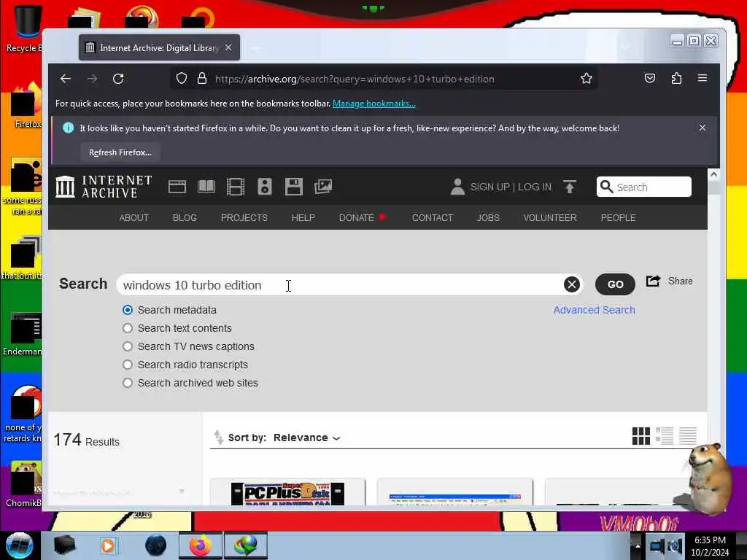Expand the facet filter dropdown under Results
747x560 pixels.
tap(182, 491)
